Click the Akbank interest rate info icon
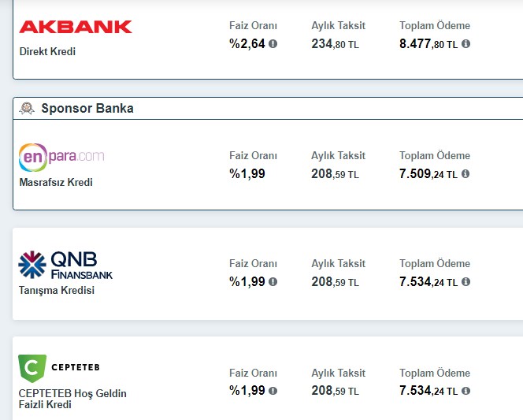The image size is (523, 420). [x=273, y=43]
